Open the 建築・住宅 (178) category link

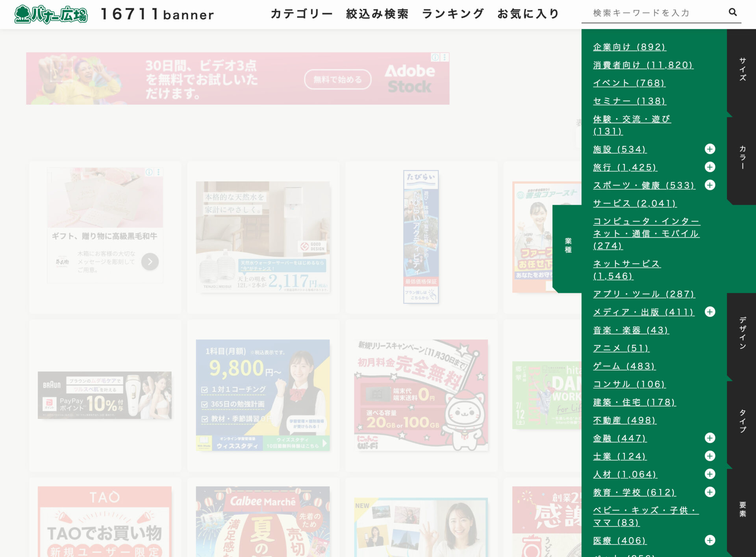[634, 402]
